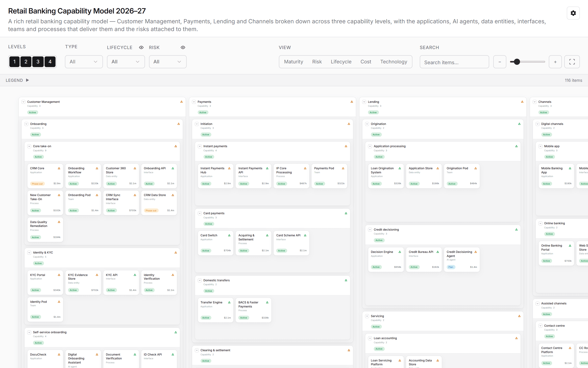Screen dimensions: 588x368
Task: Toggle level 4 button
Action: tap(50, 62)
